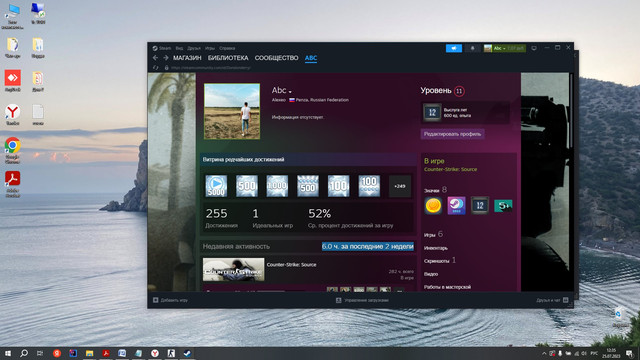Go to the МАГАЗИН tab

tap(187, 58)
